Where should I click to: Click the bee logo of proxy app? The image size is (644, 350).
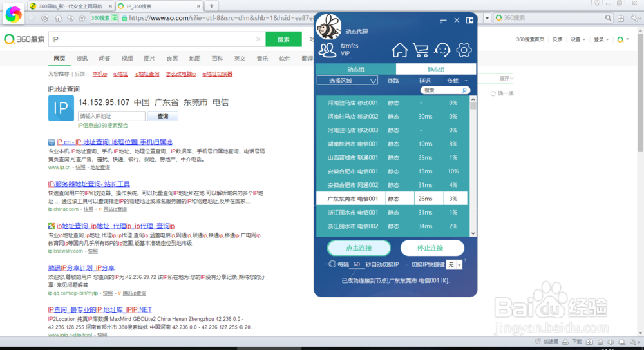pyautogui.click(x=328, y=26)
